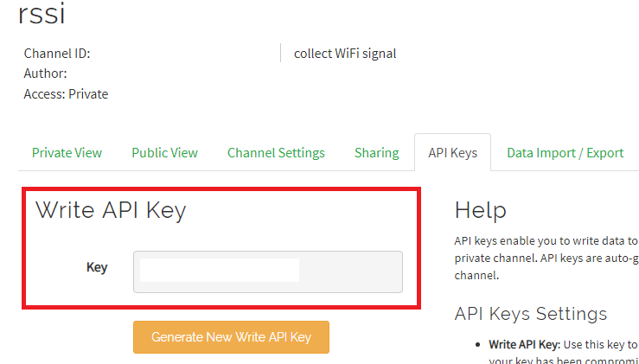
Task: Click the API Keys Settings heading
Action: 531,313
